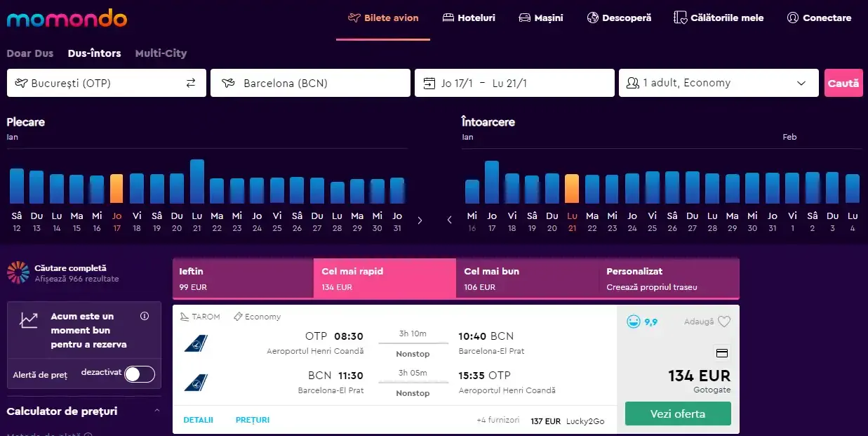The width and height of the screenshot is (868, 436).
Task: Show next departure dates arrow
Action: tap(420, 220)
